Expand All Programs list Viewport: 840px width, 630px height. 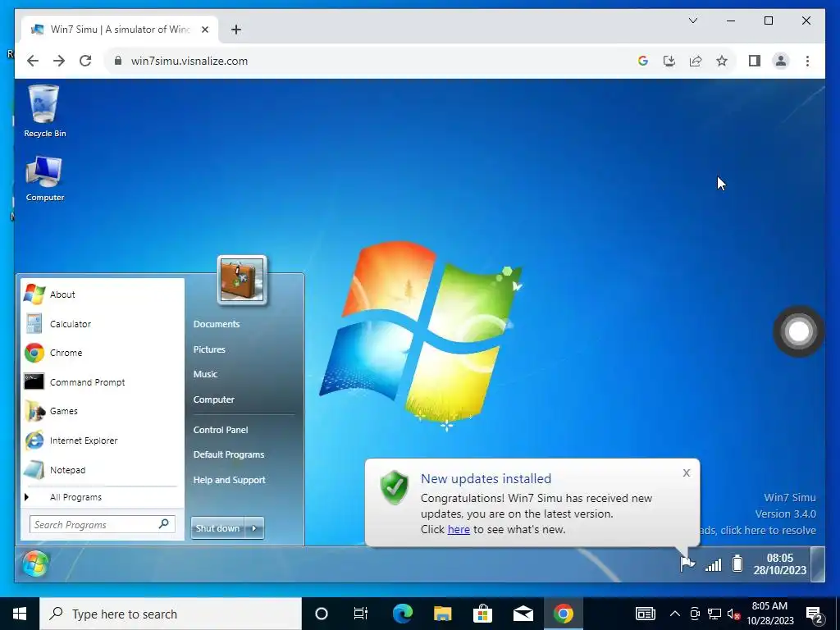pos(103,497)
